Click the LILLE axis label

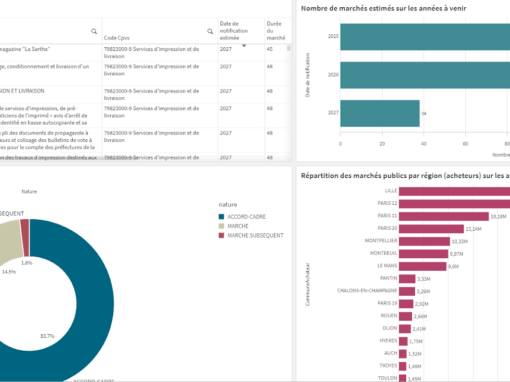(x=391, y=191)
